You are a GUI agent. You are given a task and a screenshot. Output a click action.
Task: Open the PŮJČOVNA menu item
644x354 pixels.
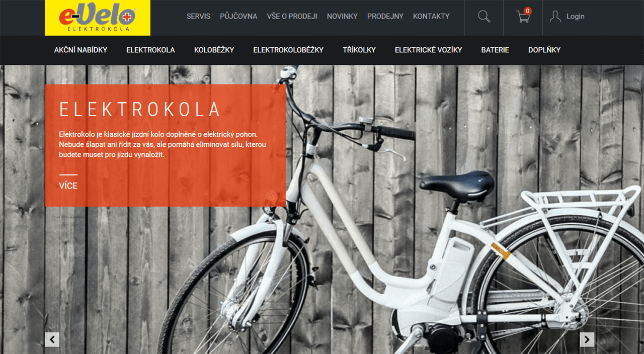(238, 16)
